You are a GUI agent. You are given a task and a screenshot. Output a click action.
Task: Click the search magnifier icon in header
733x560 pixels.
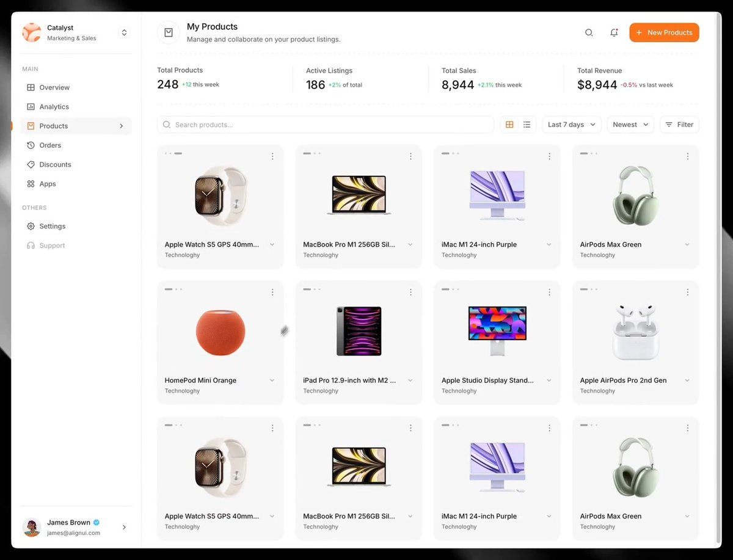pos(589,32)
